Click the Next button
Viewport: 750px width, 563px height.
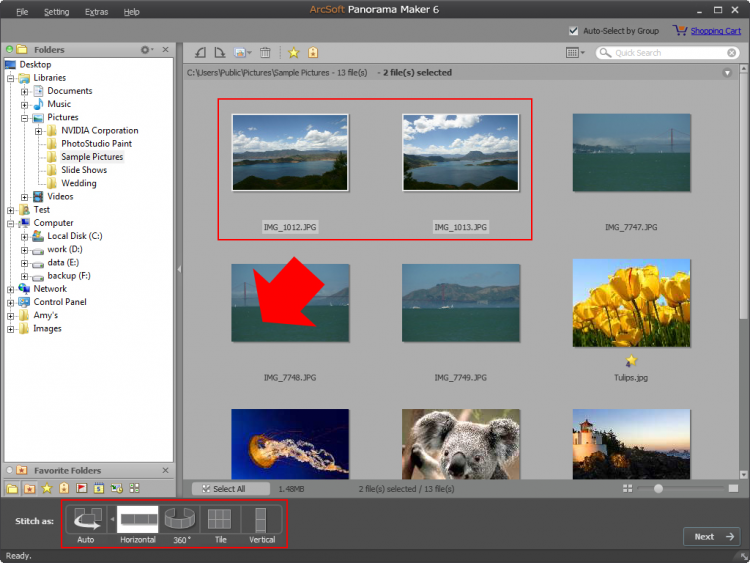711,537
